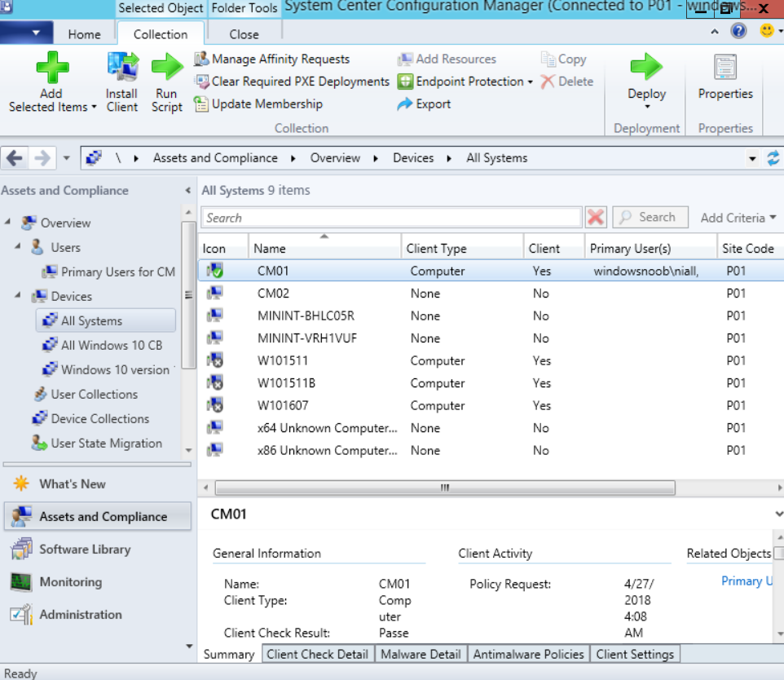Image resolution: width=784 pixels, height=680 pixels.
Task: Click the Add Selected Items green plus icon
Action: pyautogui.click(x=52, y=68)
